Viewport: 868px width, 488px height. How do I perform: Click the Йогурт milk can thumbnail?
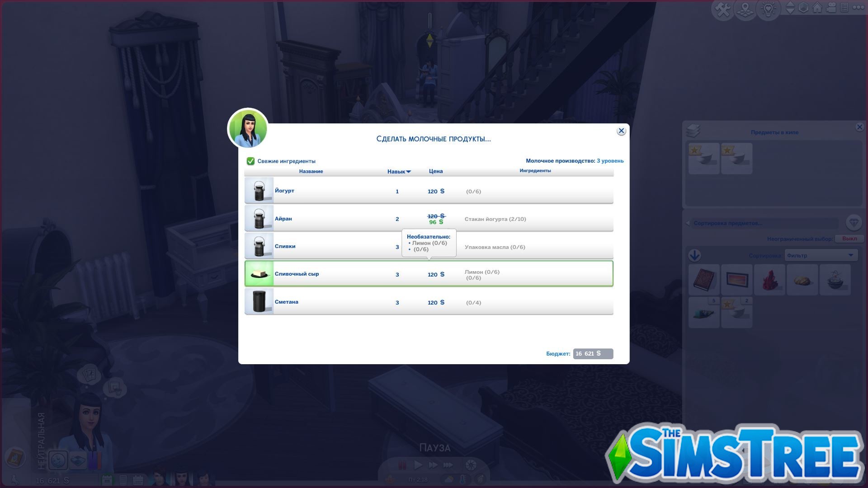259,191
